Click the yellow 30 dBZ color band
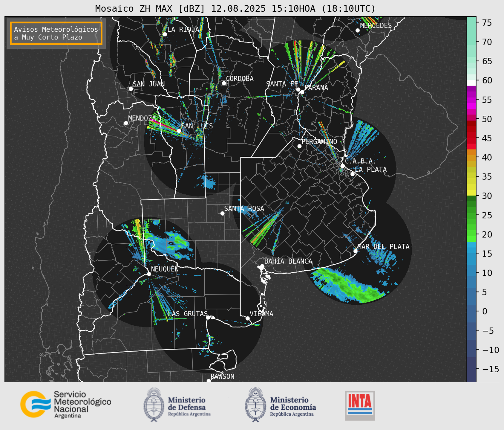 click(x=471, y=193)
